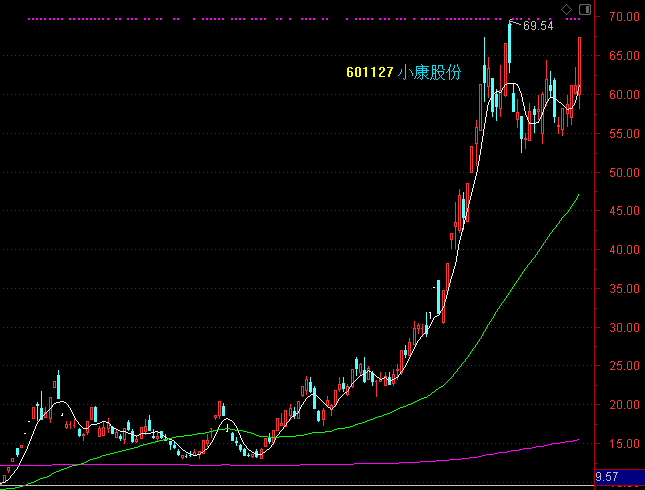Click the blue 9.57 price indicator box
Screen dimensions: 645x490
pyautogui.click(x=620, y=477)
